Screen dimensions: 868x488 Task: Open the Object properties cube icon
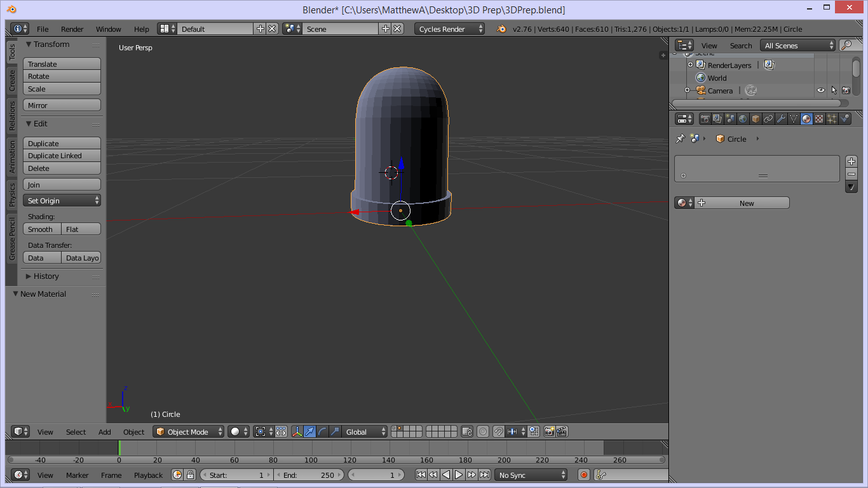[x=756, y=119]
